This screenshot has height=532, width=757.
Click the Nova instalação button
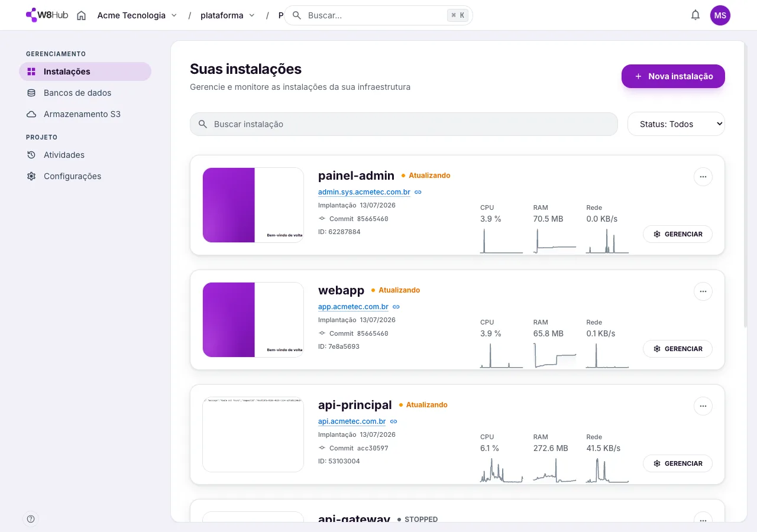(673, 76)
